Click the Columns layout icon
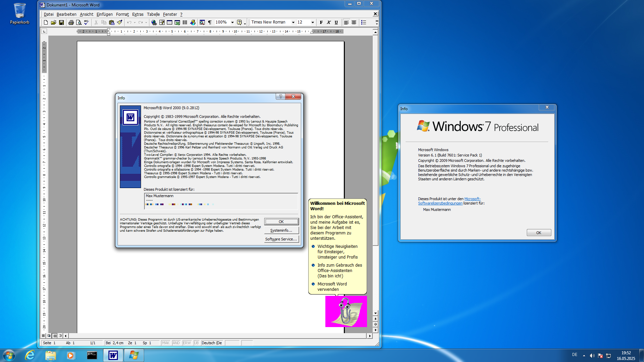This screenshot has height=362, width=644. 185,22
